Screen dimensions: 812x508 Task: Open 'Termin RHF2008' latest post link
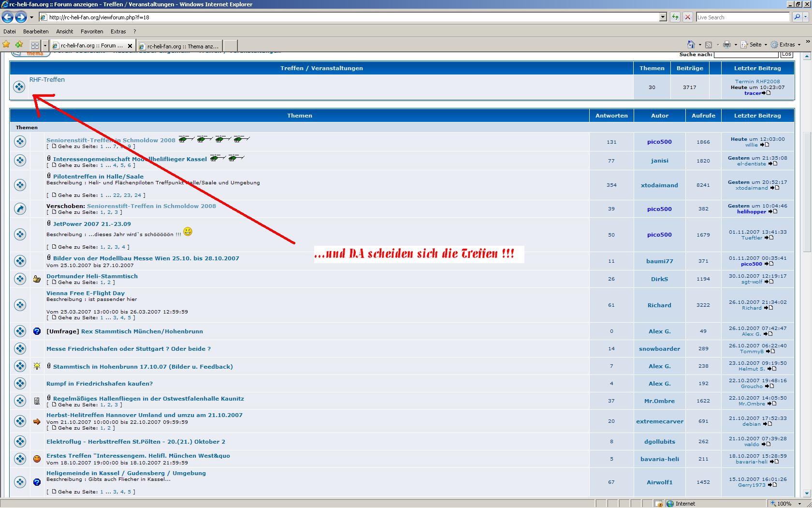click(757, 82)
